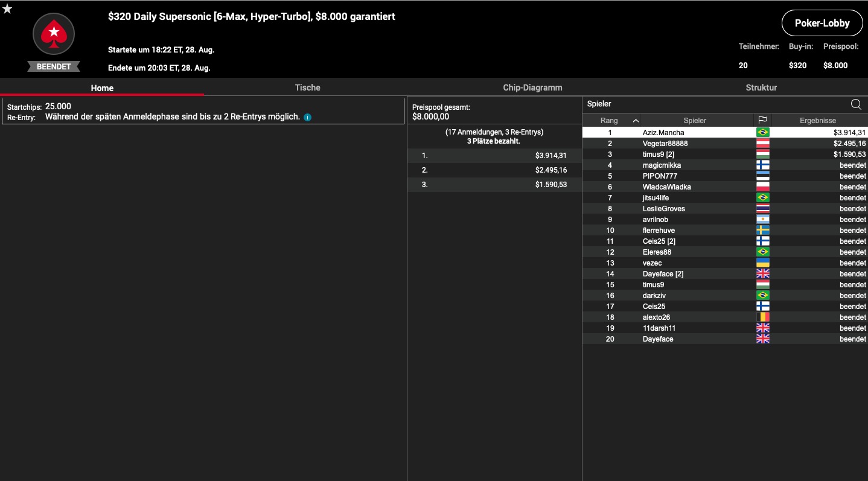868x481 pixels.
Task: Click the first place payout row $3.914,31
Action: 494,156
